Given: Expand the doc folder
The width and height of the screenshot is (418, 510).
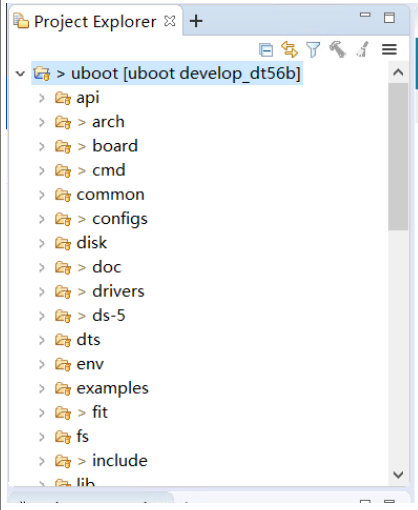Looking at the screenshot, I should tap(42, 267).
